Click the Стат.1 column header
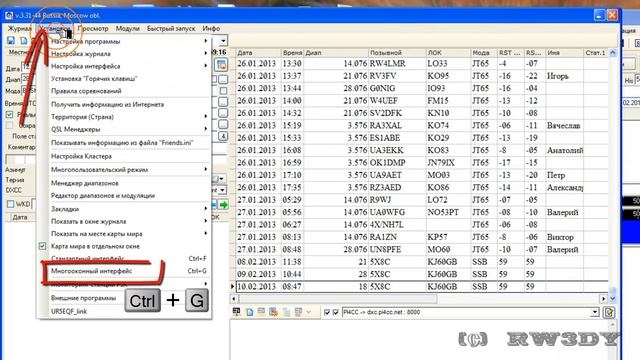 [x=596, y=53]
